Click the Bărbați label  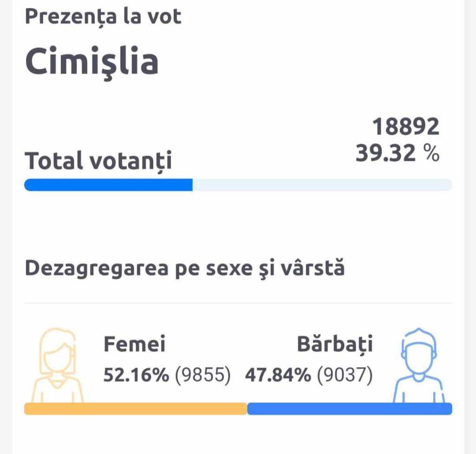pos(335,344)
